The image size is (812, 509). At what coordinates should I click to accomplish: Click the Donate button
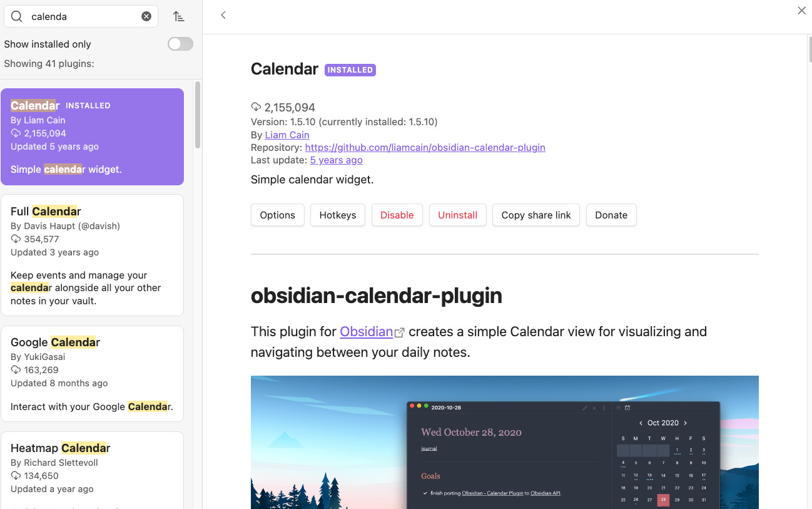(x=611, y=215)
